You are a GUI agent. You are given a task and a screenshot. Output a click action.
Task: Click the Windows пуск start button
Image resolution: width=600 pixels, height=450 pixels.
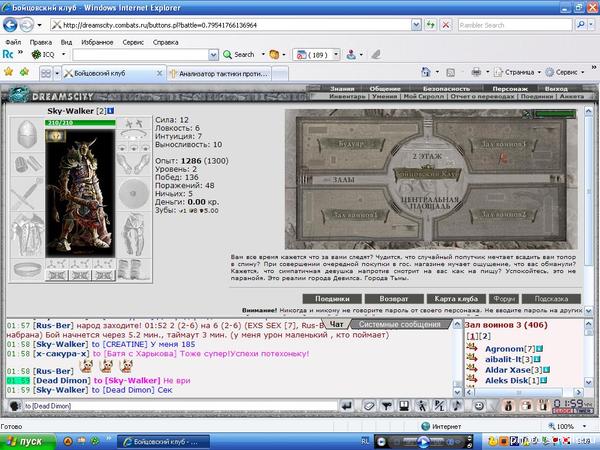[28, 442]
